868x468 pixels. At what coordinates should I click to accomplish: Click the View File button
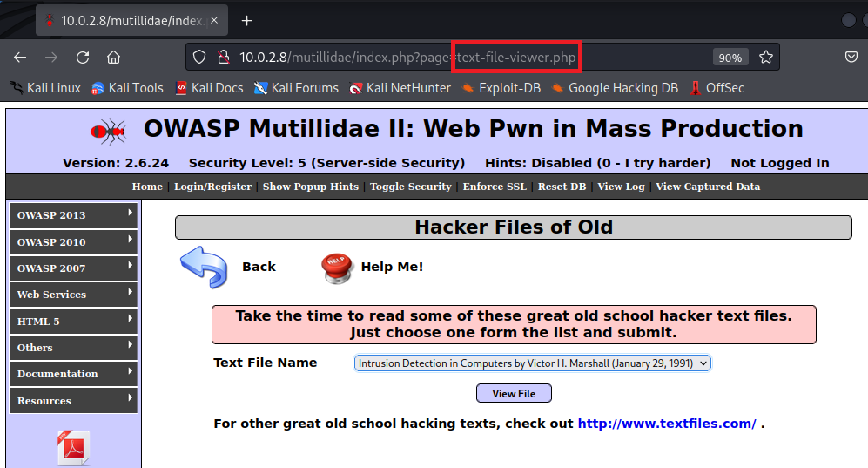click(x=514, y=393)
